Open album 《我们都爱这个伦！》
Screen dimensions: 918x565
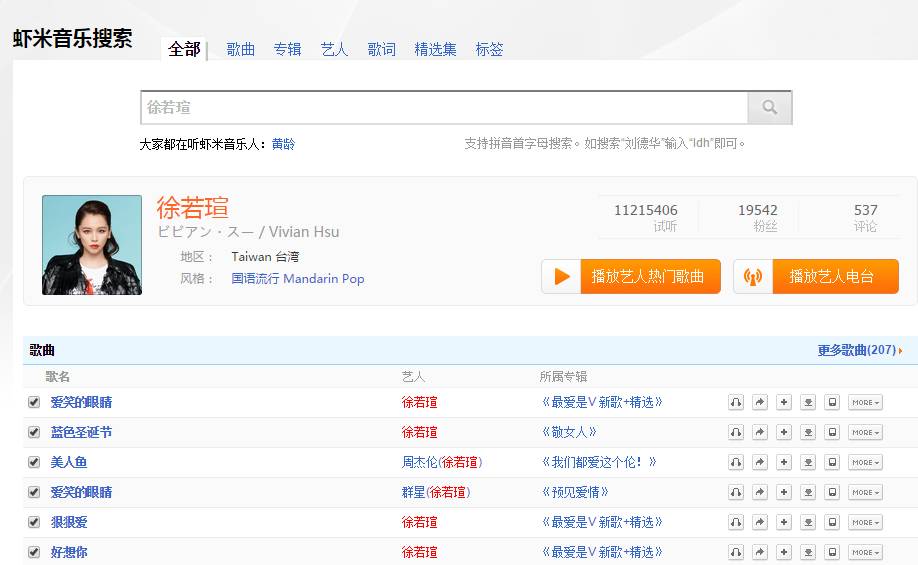click(599, 462)
